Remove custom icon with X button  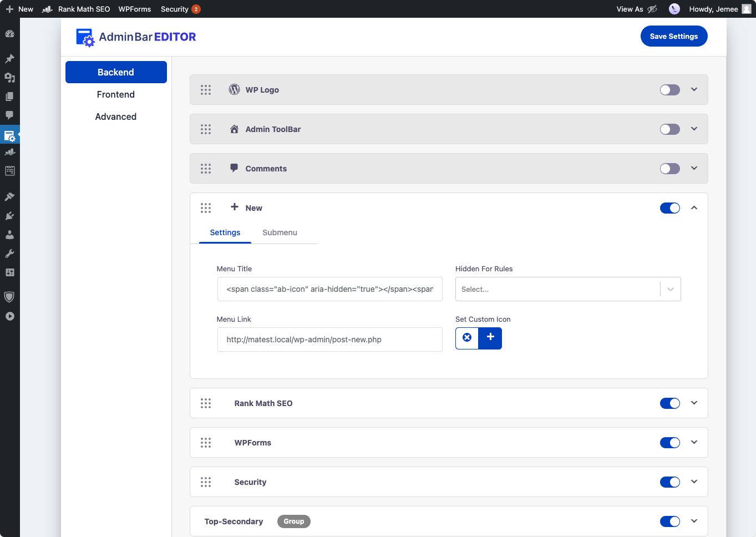pyautogui.click(x=467, y=338)
